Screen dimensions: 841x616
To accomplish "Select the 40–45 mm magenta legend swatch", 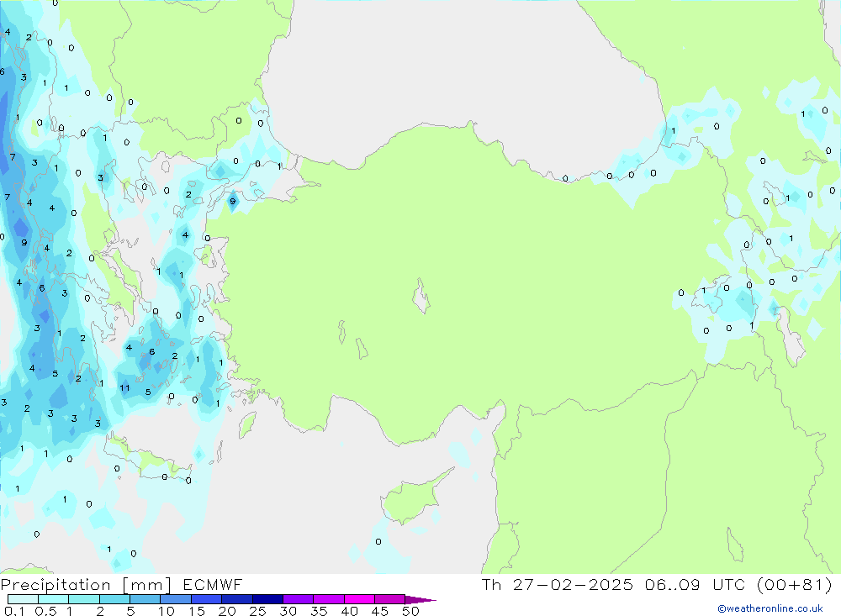I will click(359, 599).
